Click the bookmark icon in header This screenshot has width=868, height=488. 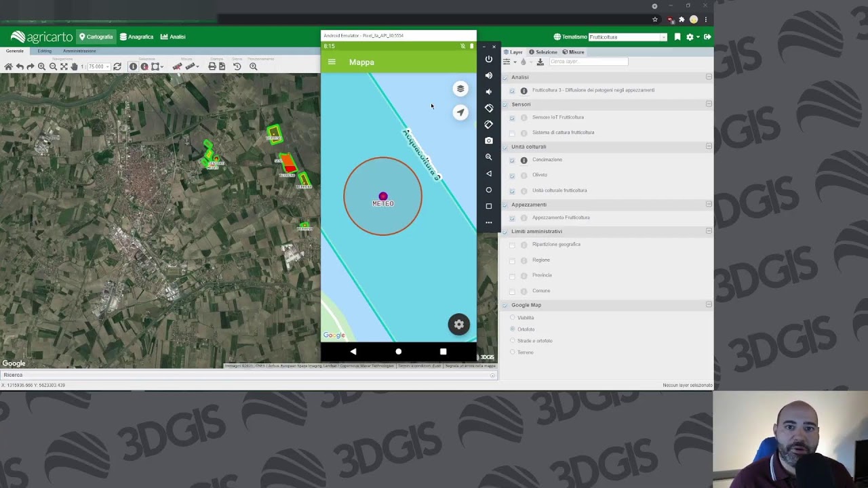(x=677, y=37)
